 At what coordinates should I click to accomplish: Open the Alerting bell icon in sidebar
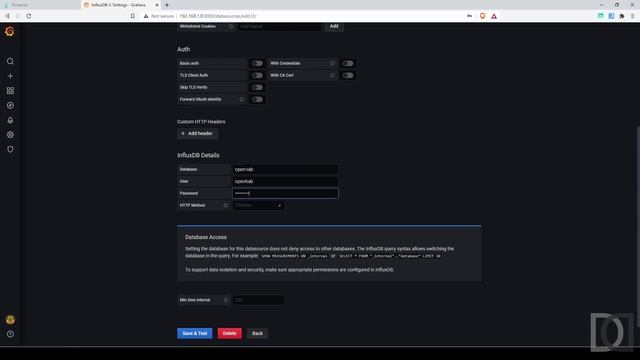click(10, 120)
